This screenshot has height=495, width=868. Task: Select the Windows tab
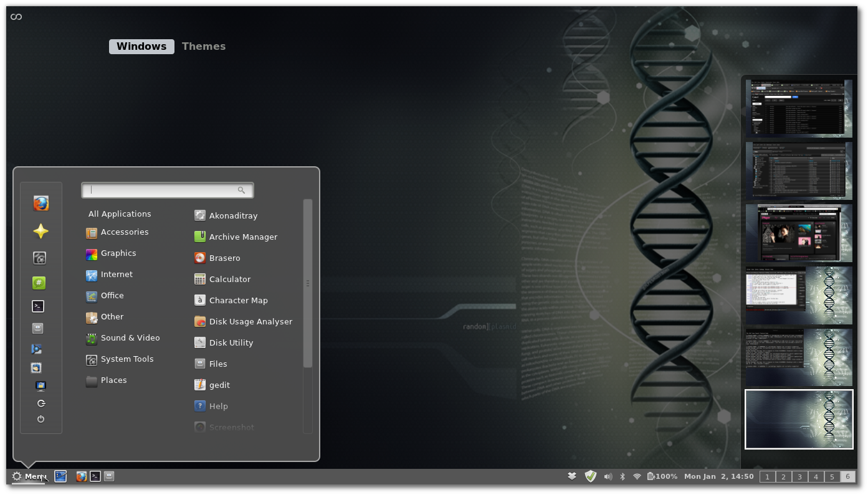tap(141, 46)
